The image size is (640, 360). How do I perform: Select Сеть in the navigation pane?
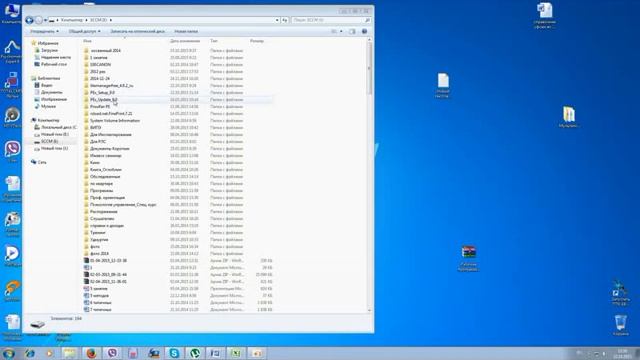tap(42, 162)
